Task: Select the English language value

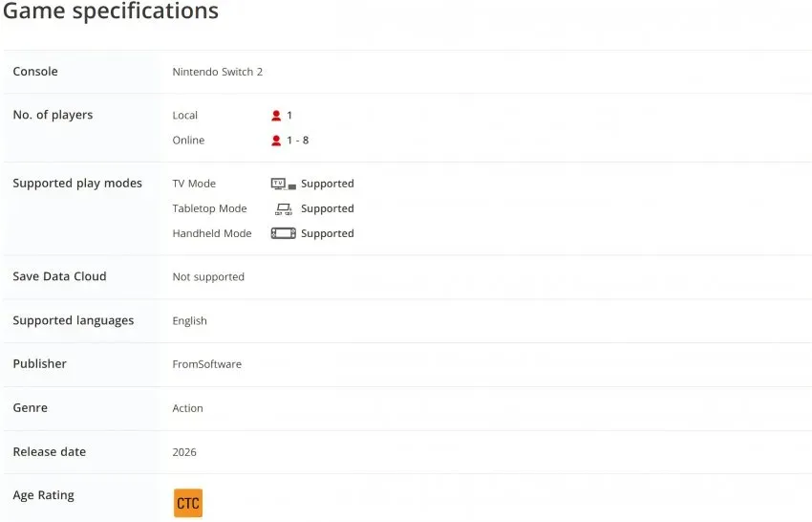Action: click(189, 321)
